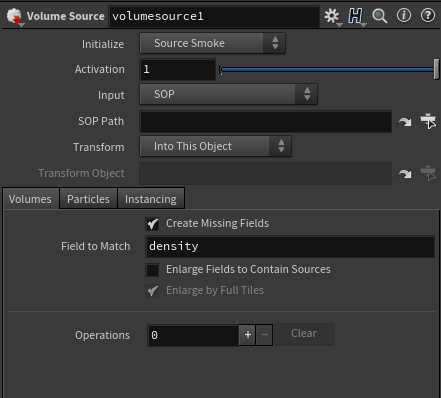This screenshot has width=441, height=398.
Task: Switch to the Instancing tab
Action: click(x=151, y=199)
